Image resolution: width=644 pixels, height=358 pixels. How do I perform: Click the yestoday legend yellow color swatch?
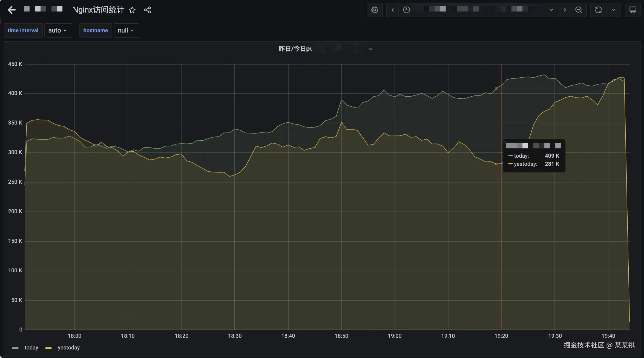click(x=48, y=348)
